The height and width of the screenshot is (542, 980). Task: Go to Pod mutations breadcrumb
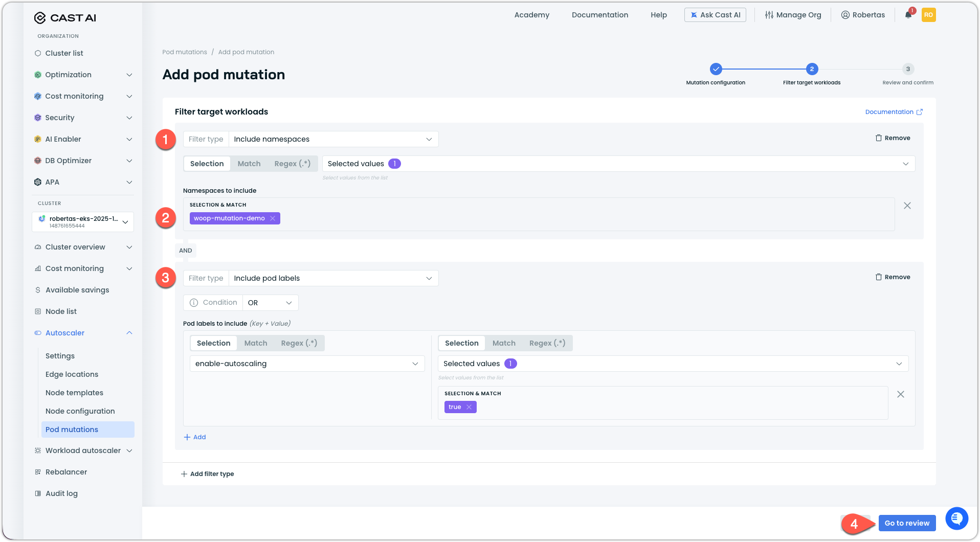[x=185, y=52]
